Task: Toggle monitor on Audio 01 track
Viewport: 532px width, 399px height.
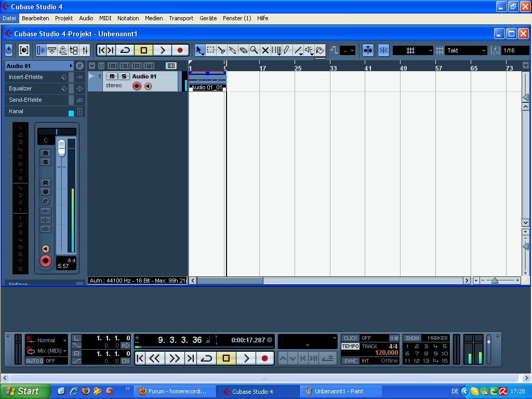Action: 148,86
